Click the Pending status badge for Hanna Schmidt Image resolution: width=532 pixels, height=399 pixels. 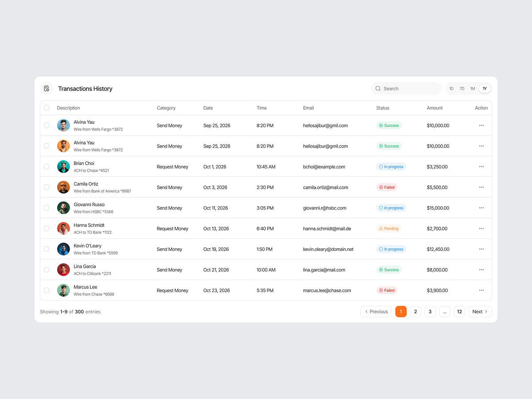click(389, 228)
